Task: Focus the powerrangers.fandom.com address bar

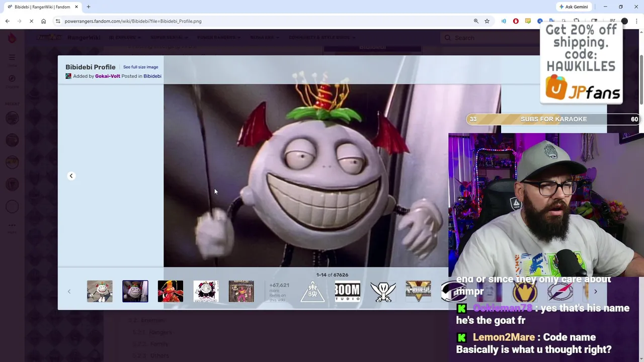Action: click(x=267, y=21)
